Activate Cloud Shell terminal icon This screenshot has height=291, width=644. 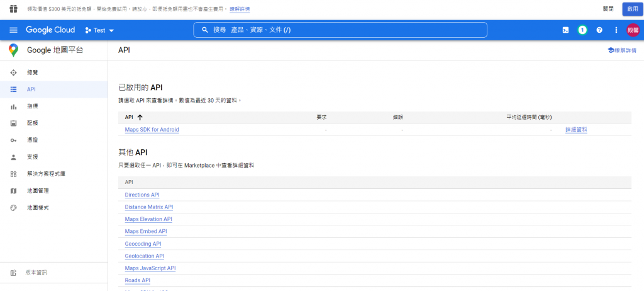click(565, 30)
